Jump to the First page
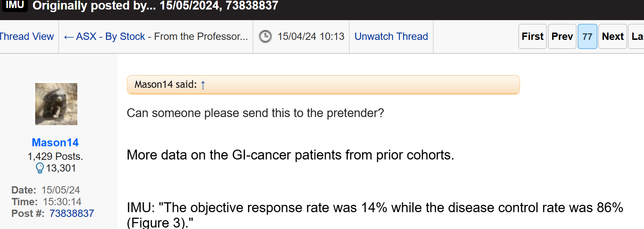Viewport: 644px width, 229px height. 533,37
